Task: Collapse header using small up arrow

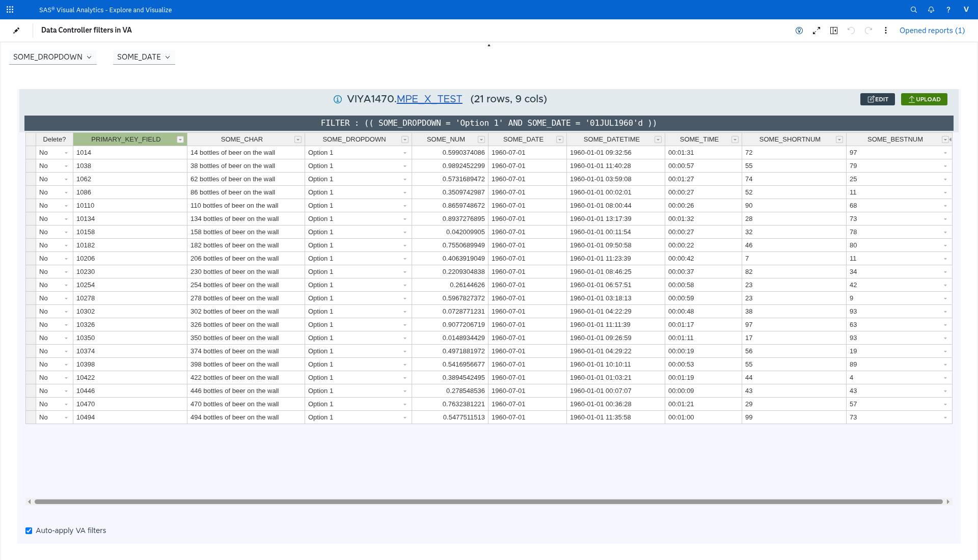Action: [489, 45]
